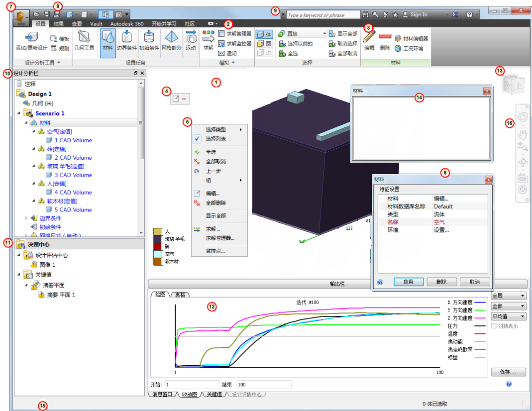Click the 运动 motion icon
The image size is (532, 411).
191,41
